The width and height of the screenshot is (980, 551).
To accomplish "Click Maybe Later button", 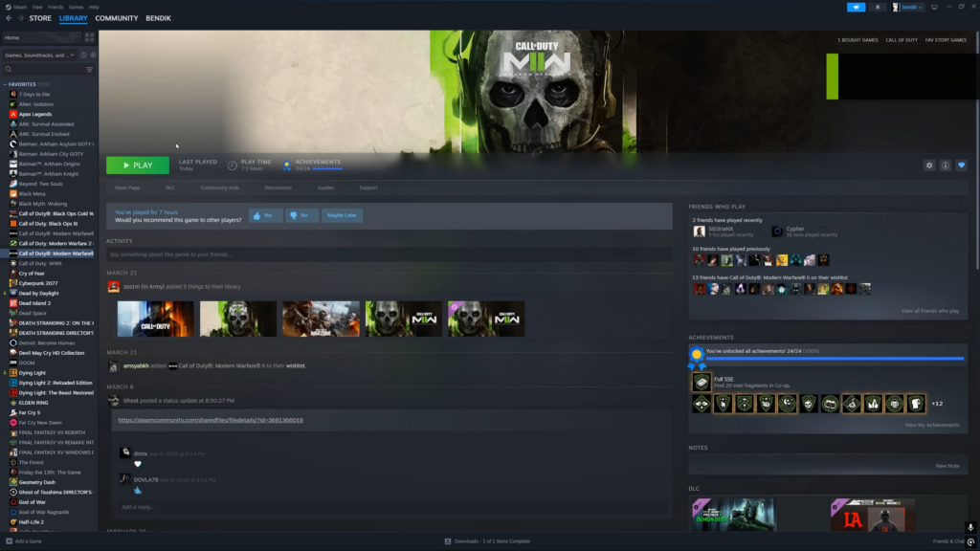I will 342,215.
